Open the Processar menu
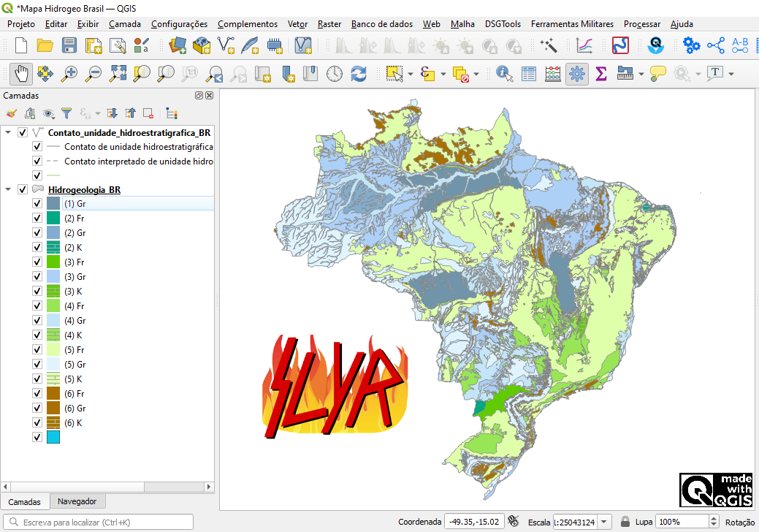Image resolution: width=759 pixels, height=532 pixels. pyautogui.click(x=642, y=23)
